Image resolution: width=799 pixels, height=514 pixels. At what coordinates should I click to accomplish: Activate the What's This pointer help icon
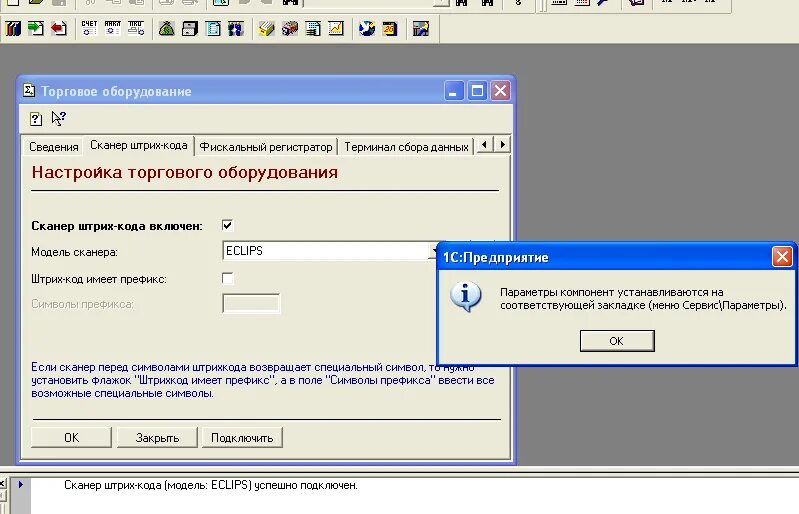coord(59,119)
